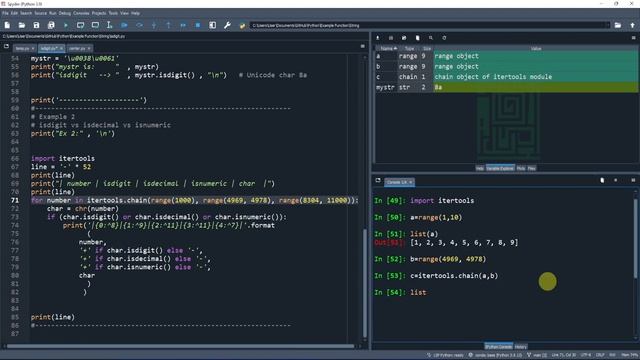640x360 pixels.
Task: Open Projects menu
Action: point(99,13)
